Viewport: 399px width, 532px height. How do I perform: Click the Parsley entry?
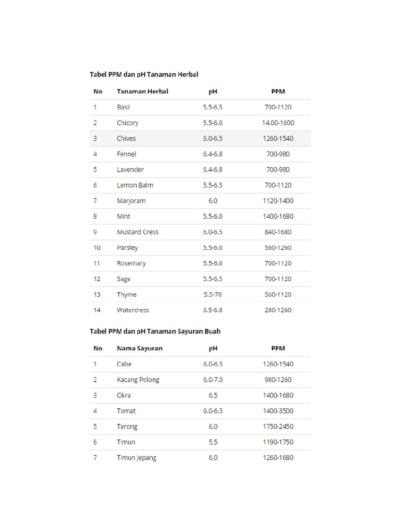pos(127,248)
